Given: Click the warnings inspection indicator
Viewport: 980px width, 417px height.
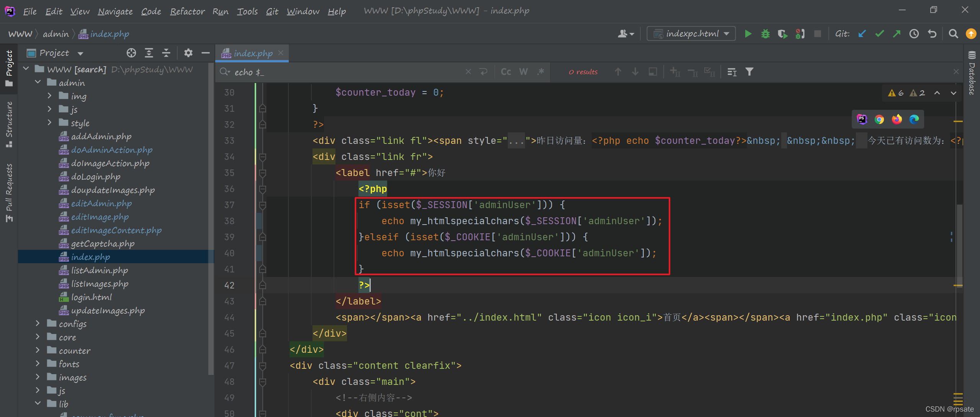Looking at the screenshot, I should [906, 93].
